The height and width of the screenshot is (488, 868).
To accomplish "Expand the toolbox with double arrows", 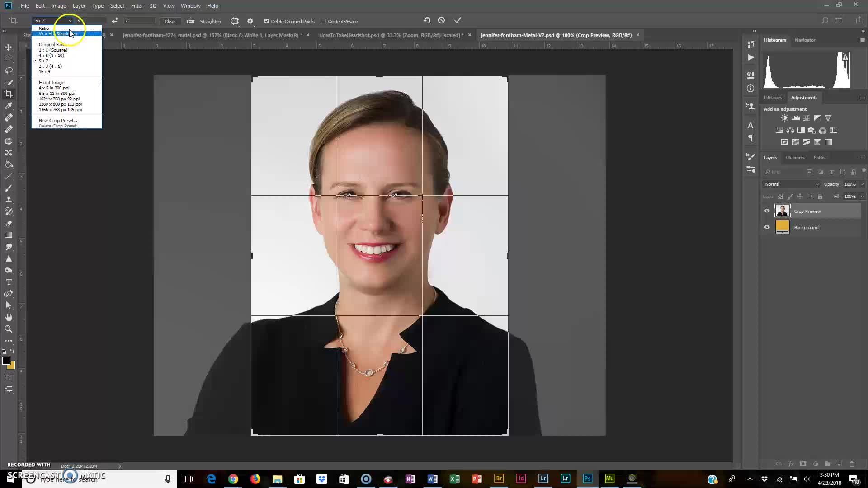I will tap(4, 31).
